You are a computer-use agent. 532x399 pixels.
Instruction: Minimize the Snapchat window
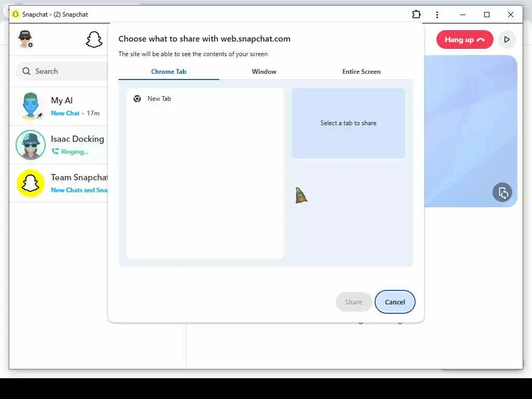(463, 15)
